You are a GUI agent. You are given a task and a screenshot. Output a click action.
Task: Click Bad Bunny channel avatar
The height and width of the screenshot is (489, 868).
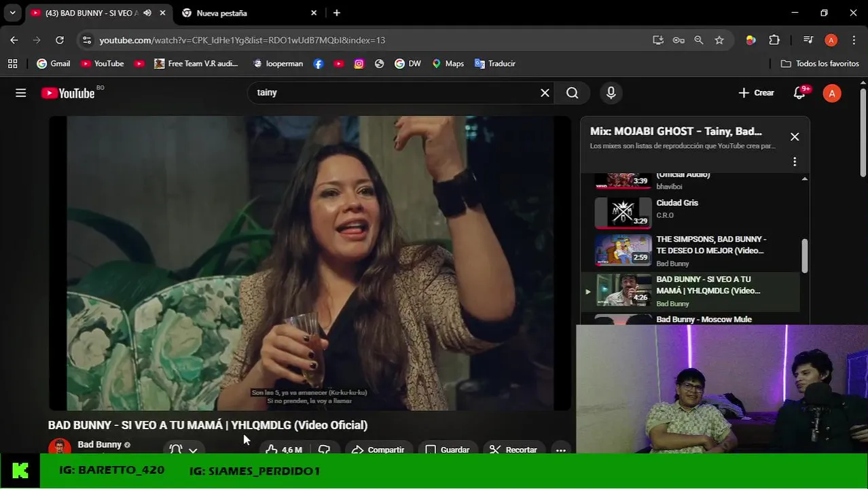coord(60,447)
